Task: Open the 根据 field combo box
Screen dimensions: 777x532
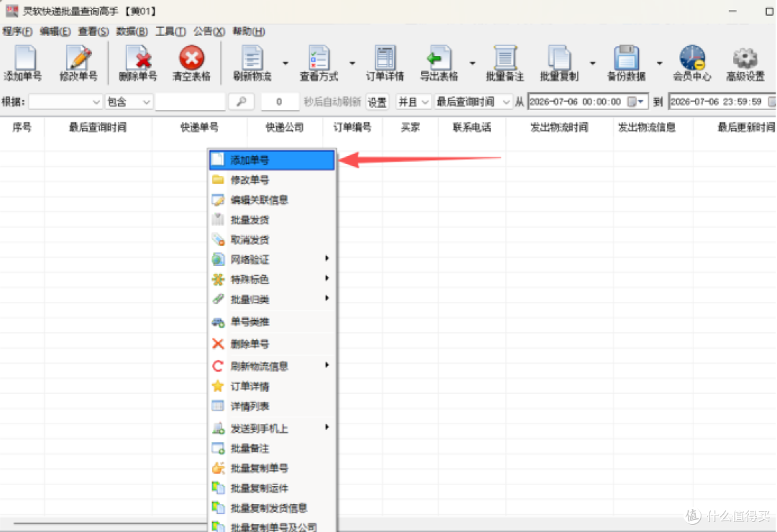Action: [65, 101]
